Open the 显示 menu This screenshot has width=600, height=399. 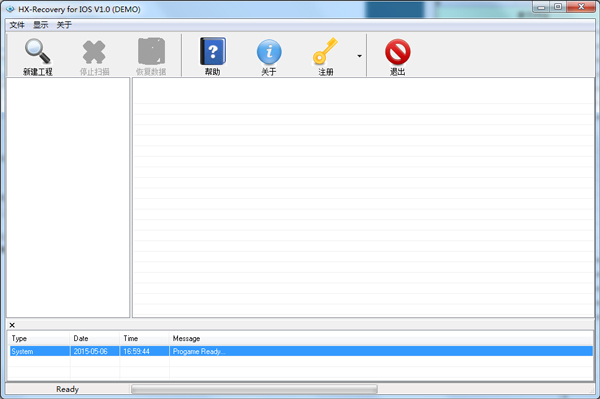click(x=41, y=25)
